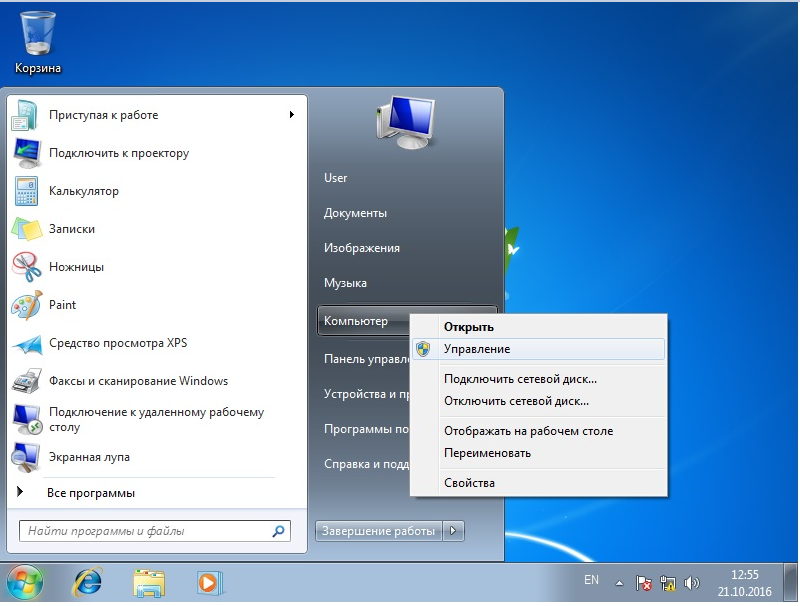This screenshot has width=800, height=606.
Task: Open the Calculator icon
Action: [x=26, y=191]
